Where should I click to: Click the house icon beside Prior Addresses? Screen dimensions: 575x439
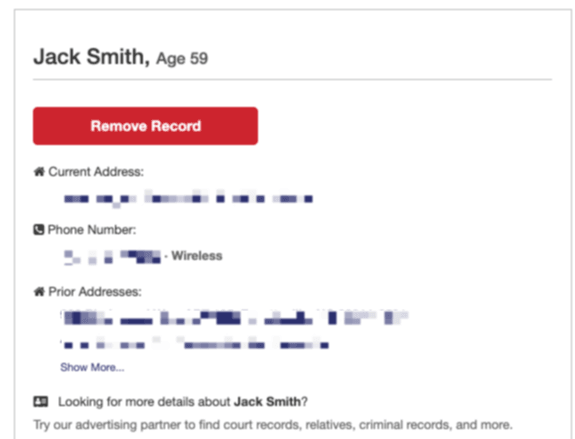coord(39,292)
